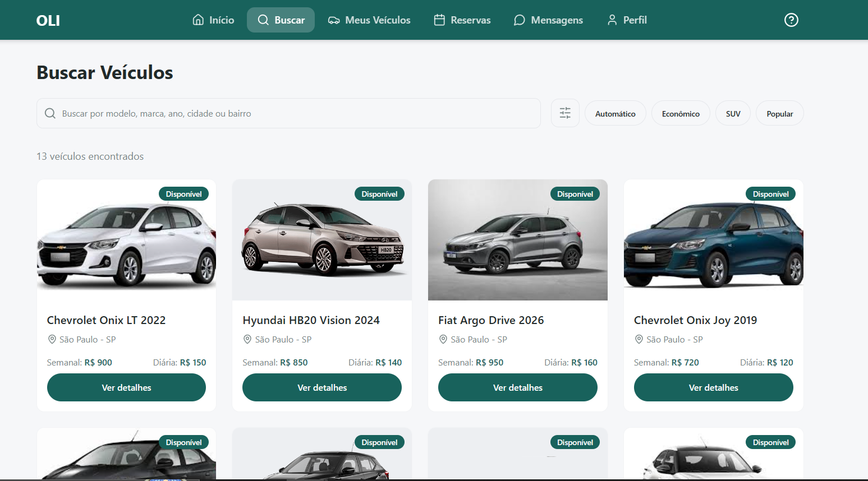Toggle the Automático filter chip
Image resolution: width=868 pixels, height=481 pixels.
click(x=615, y=114)
